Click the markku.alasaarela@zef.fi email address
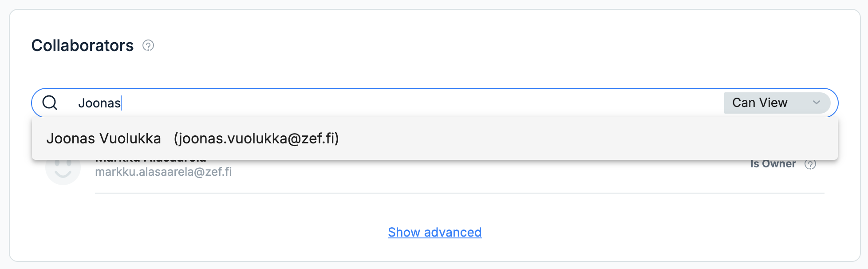 (x=163, y=172)
